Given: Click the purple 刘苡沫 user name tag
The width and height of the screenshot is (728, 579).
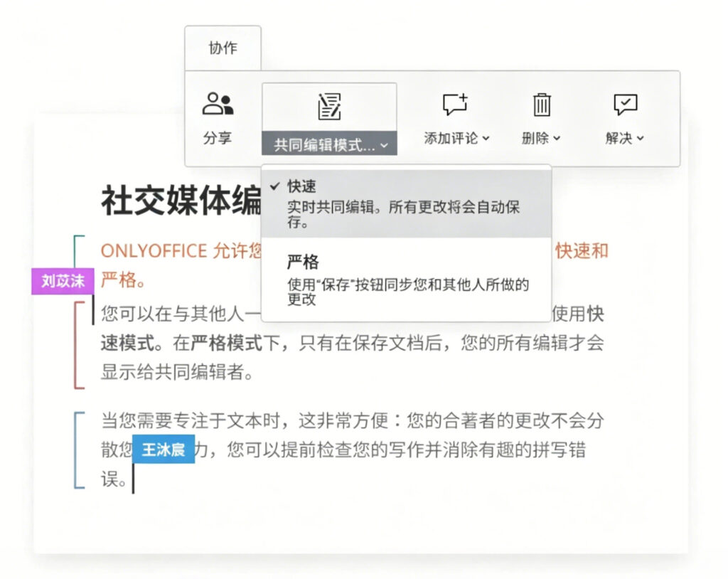Looking at the screenshot, I should point(63,282).
